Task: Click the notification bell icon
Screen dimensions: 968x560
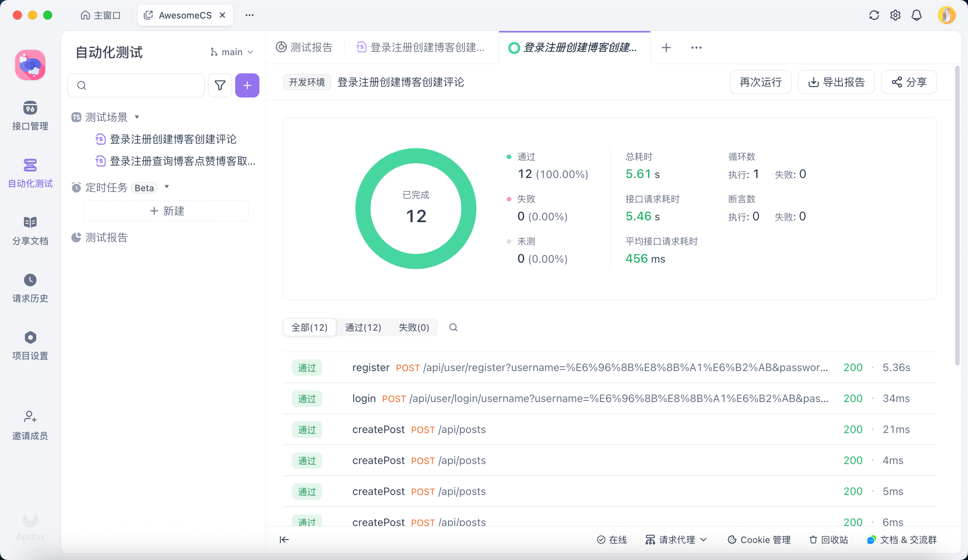Action: pos(917,15)
